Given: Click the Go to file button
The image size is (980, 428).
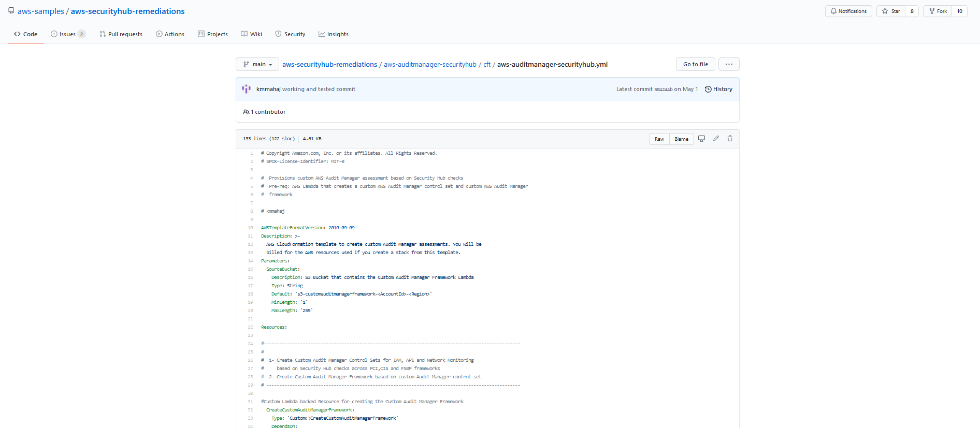Looking at the screenshot, I should pos(695,64).
